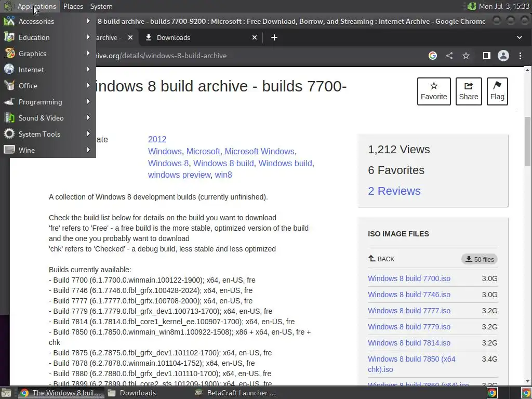532x399 pixels.
Task: Click the Office category icon
Action: click(x=9, y=86)
